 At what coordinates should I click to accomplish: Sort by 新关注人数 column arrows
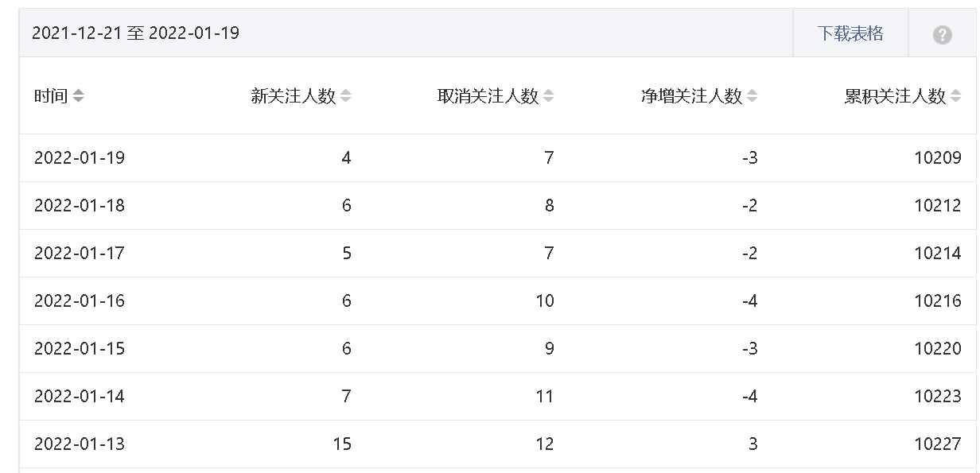coord(345,96)
